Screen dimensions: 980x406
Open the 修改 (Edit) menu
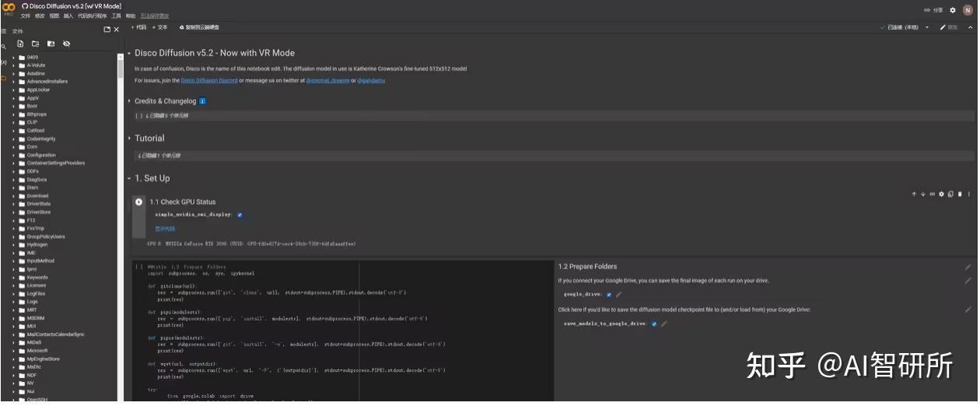40,16
